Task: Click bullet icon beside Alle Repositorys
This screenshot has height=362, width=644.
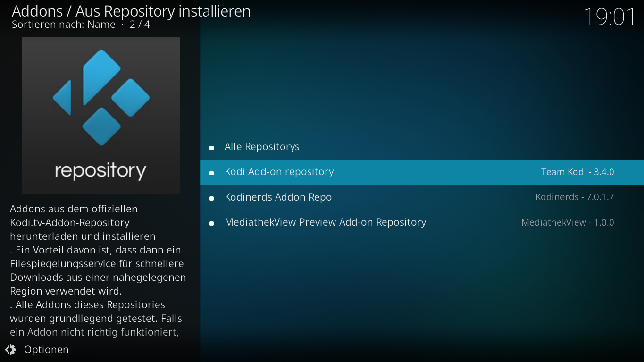Action: click(x=212, y=148)
